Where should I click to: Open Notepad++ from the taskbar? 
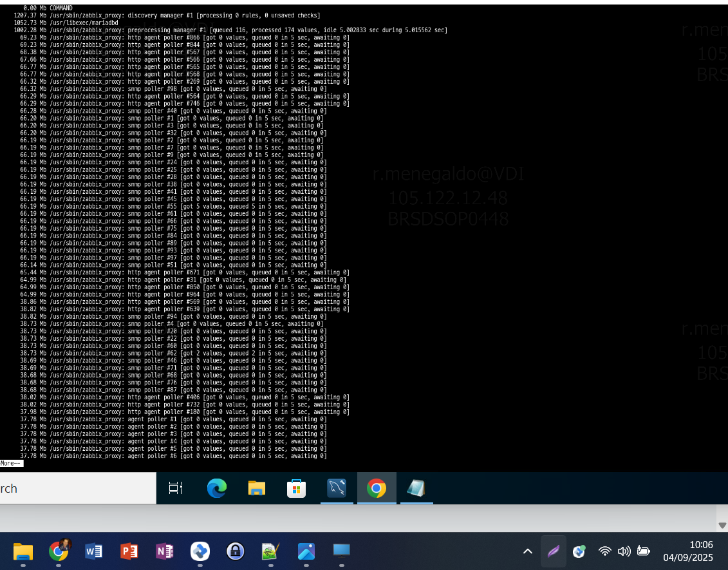pos(271,551)
